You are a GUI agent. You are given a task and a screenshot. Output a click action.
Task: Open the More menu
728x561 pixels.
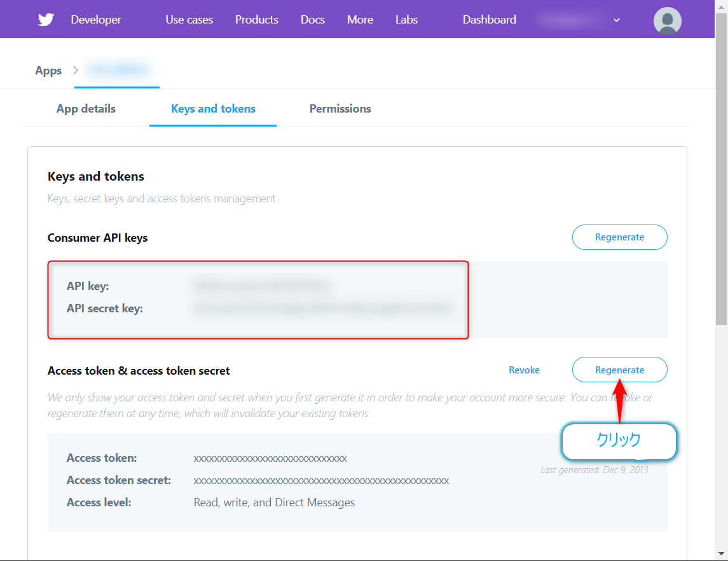click(x=360, y=20)
